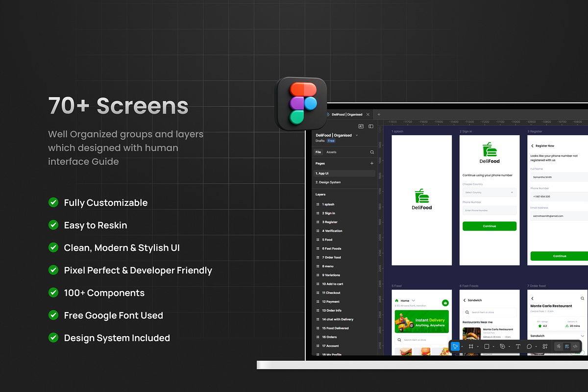The height and width of the screenshot is (392, 588).
Task: Switch to Design mode in the toolbar
Action: (x=567, y=346)
